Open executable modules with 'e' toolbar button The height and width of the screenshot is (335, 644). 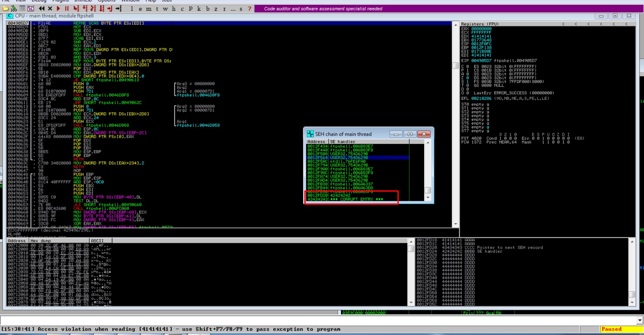[140, 9]
